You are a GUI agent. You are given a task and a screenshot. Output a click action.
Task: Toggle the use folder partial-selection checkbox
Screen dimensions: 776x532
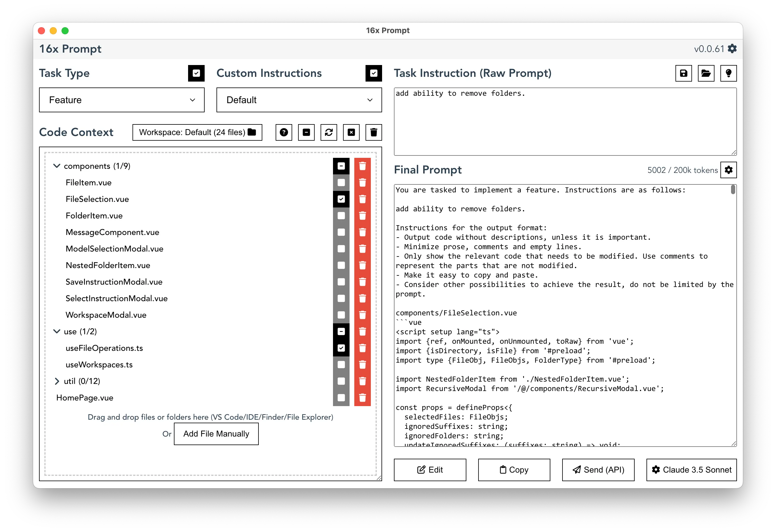341,331
